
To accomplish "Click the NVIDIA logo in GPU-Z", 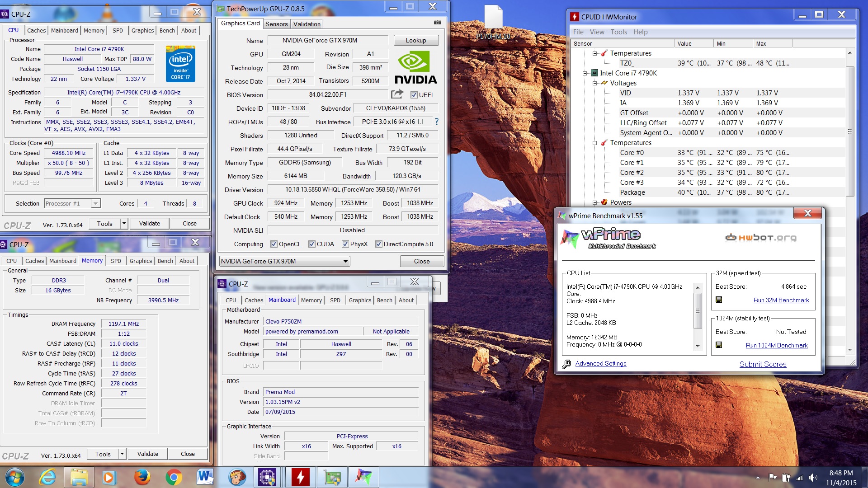I will point(415,68).
